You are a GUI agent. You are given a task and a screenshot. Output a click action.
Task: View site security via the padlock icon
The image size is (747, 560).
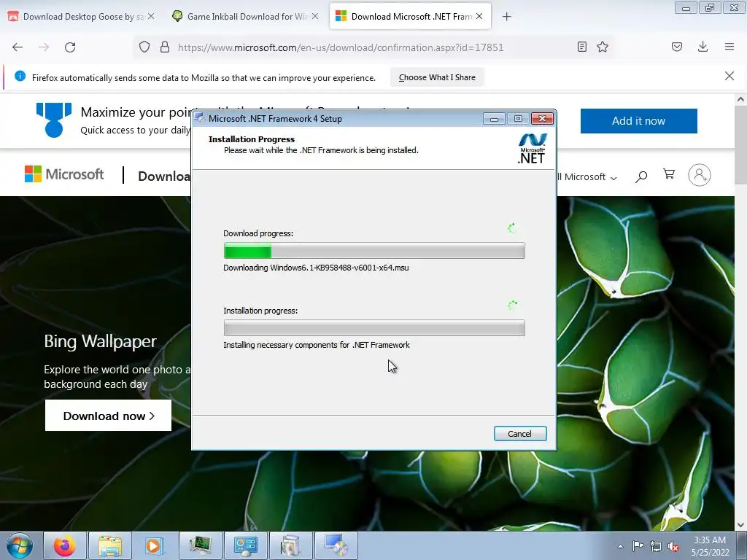click(x=165, y=47)
